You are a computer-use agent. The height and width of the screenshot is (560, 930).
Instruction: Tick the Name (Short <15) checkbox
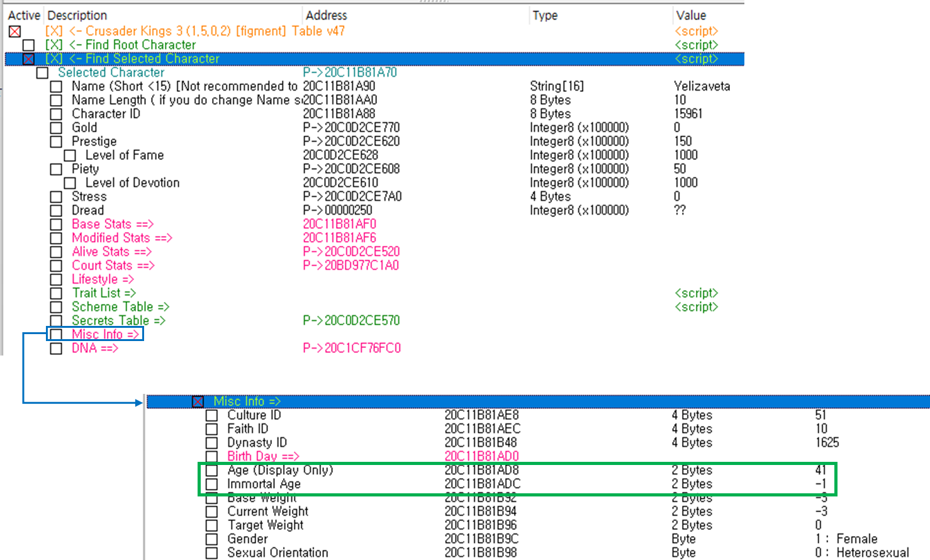click(56, 87)
